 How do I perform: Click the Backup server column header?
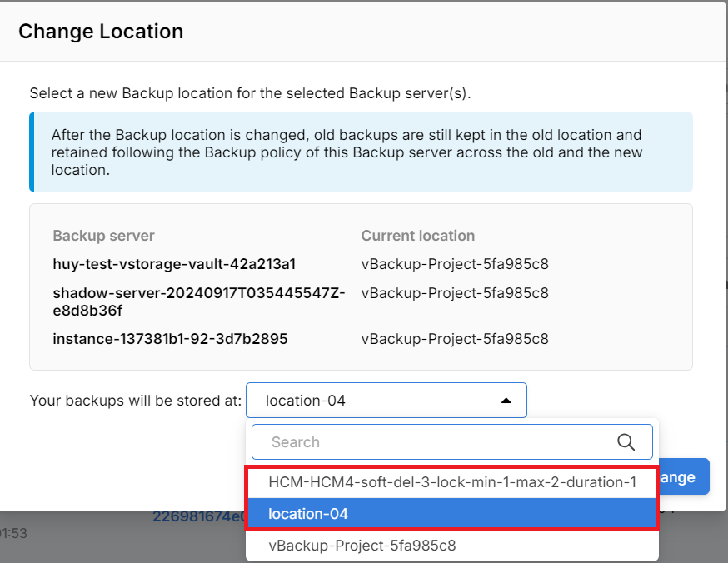pos(103,236)
